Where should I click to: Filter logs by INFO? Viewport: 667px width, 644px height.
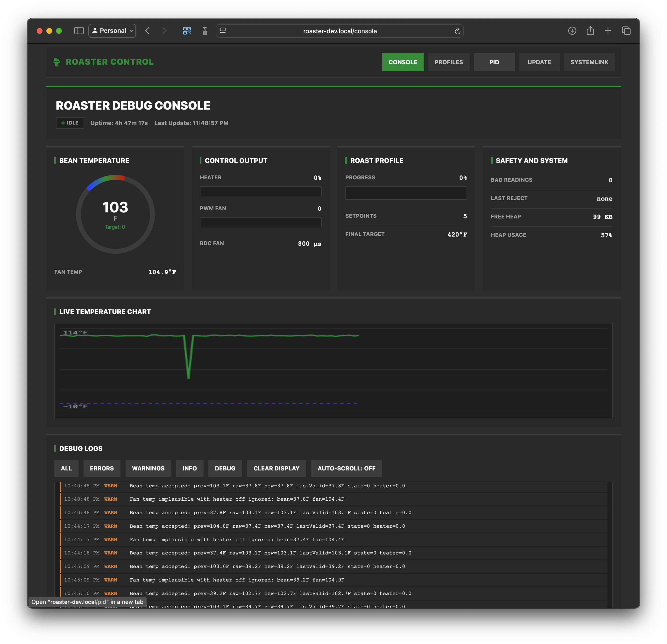[190, 469]
